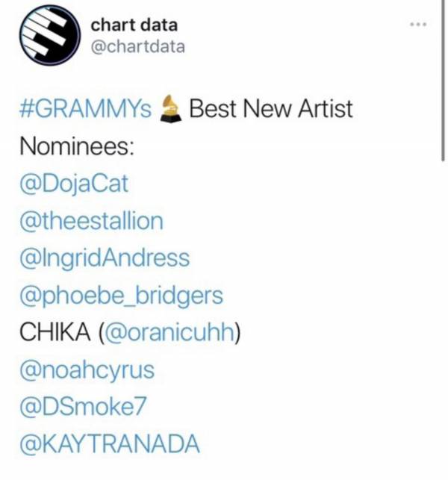Click the golden gramophone emoji
Image resolution: width=448 pixels, height=480 pixels.
pos(170,109)
